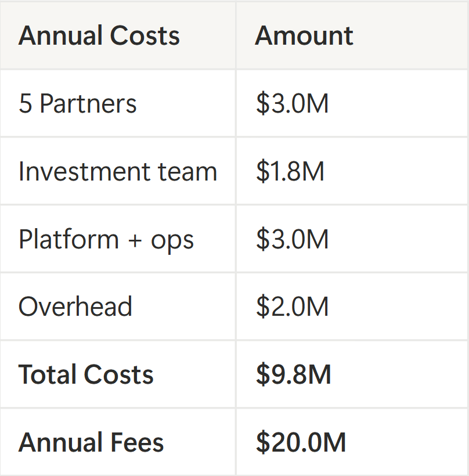This screenshot has width=469, height=476.
Task: Click the $20.0M Annual Fees value
Action: tap(301, 443)
